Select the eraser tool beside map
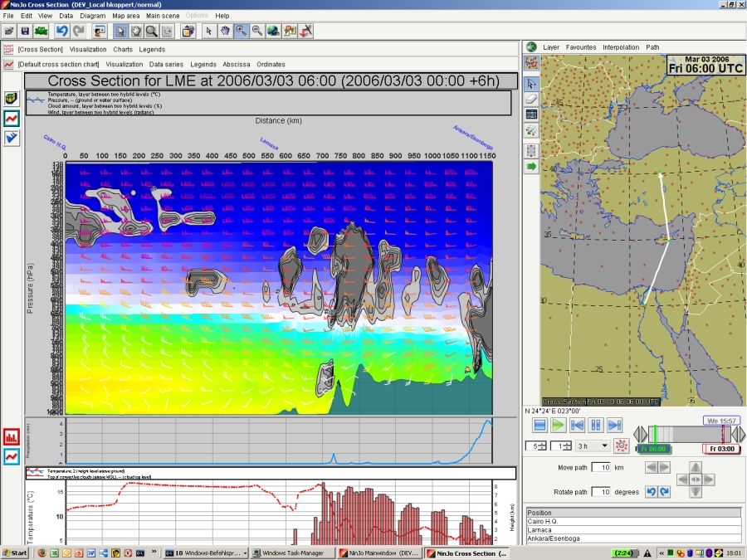This screenshot has width=747, height=560. click(531, 99)
